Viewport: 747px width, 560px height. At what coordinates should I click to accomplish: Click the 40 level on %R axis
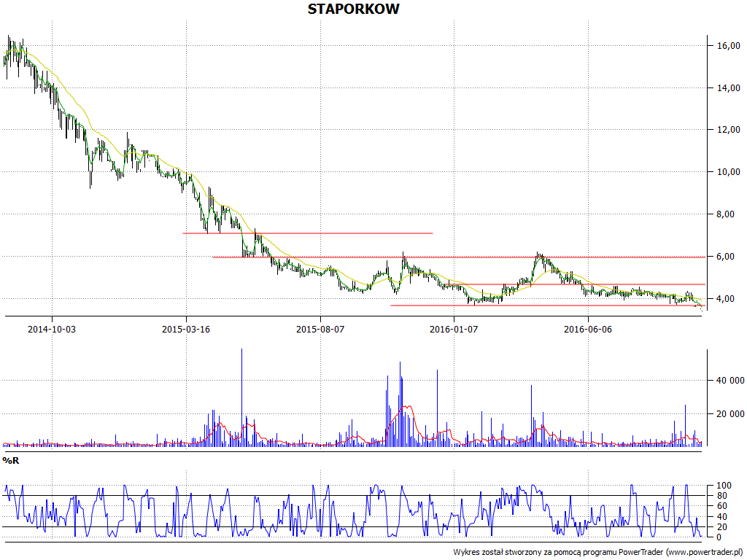point(722,517)
